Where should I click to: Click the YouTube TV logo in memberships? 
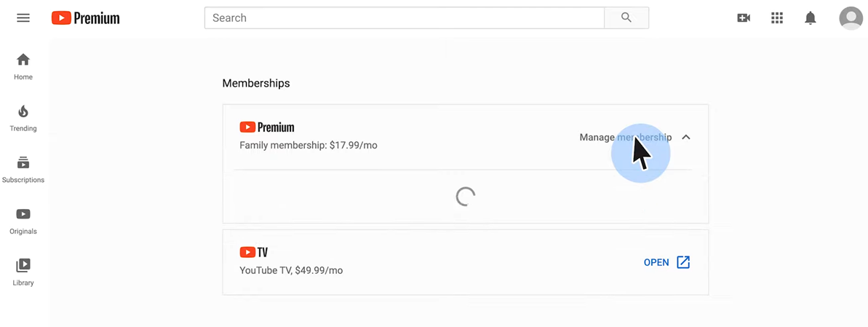(254, 253)
